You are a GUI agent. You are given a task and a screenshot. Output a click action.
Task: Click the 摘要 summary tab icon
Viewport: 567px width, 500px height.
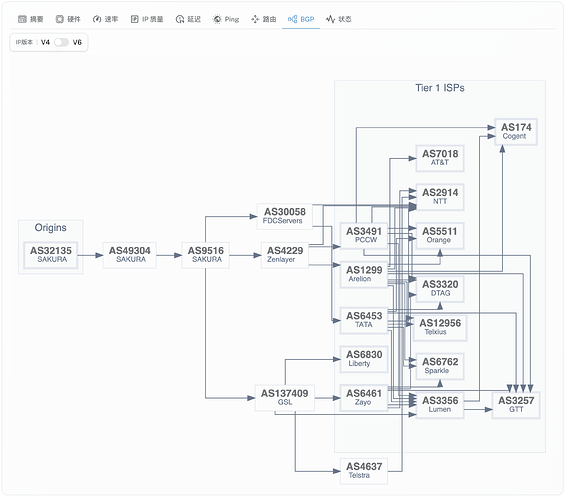[x=22, y=19]
